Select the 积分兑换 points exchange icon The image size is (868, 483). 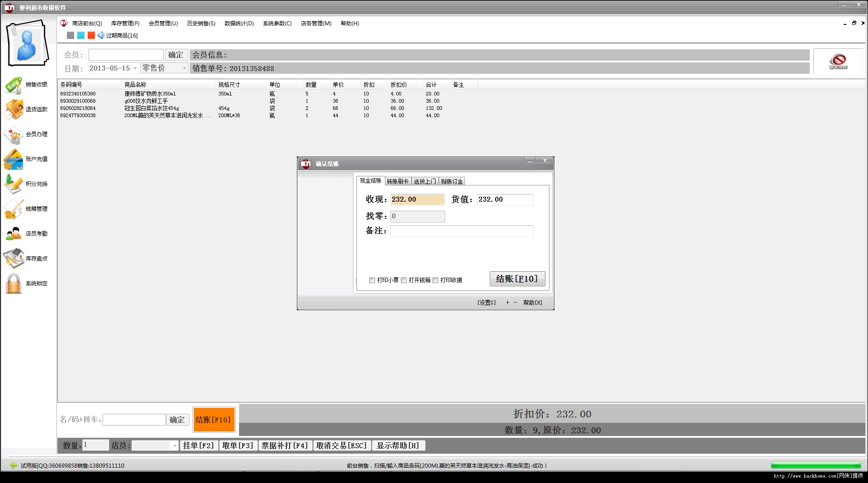pyautogui.click(x=14, y=184)
